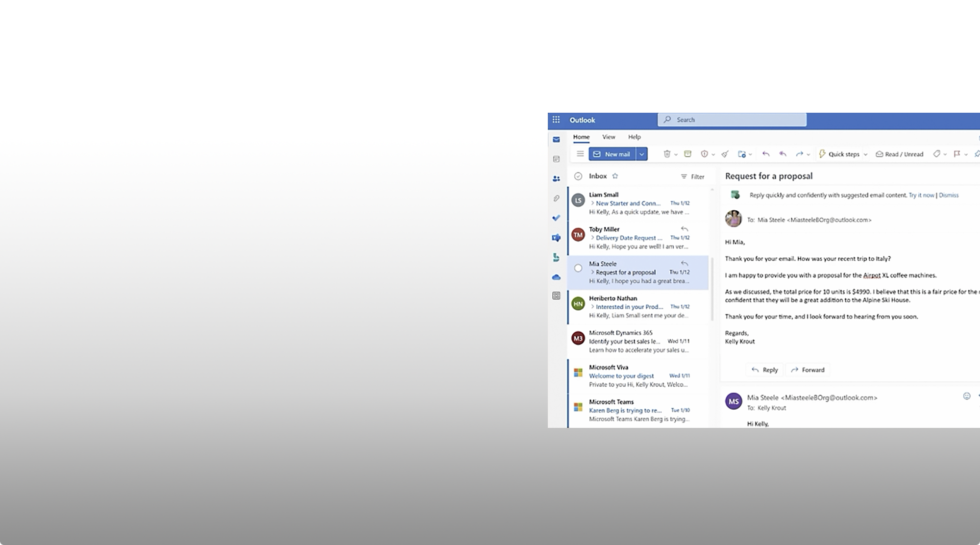The image size is (980, 545).
Task: Click the Reply button below the message
Action: pos(765,370)
